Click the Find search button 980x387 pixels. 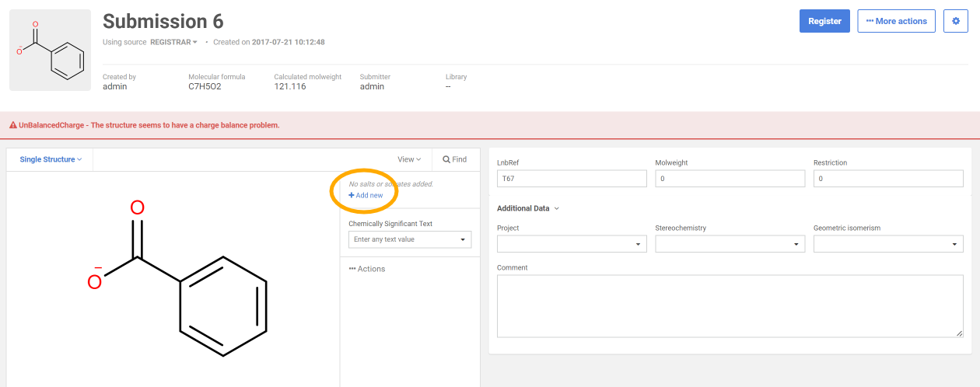(455, 159)
